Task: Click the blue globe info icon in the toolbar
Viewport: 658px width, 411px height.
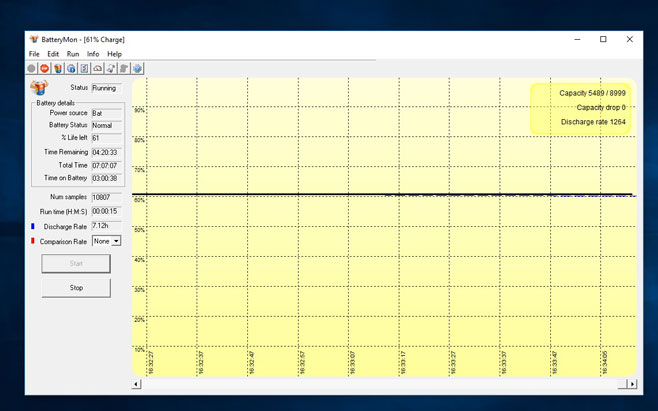Action: point(71,69)
